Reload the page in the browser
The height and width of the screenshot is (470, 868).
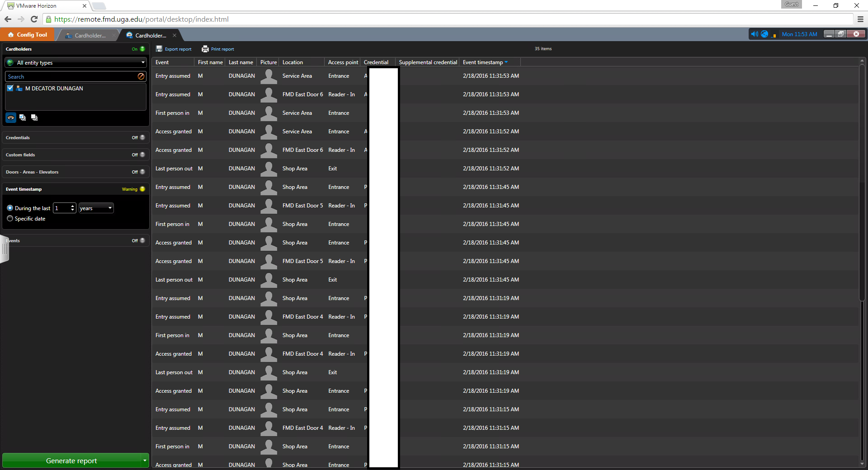[34, 19]
